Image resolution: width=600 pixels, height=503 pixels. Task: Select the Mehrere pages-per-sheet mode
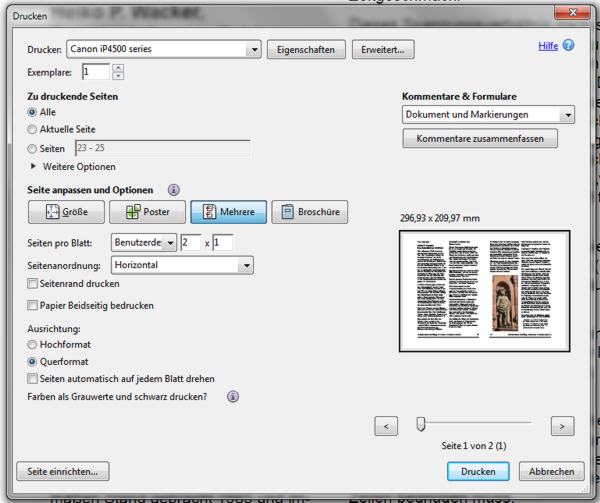tap(228, 212)
